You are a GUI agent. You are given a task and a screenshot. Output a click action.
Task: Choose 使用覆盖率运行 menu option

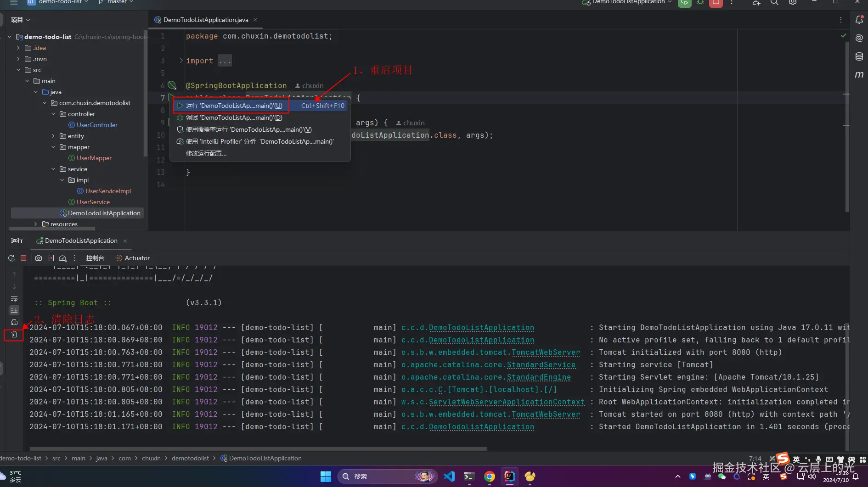[260, 129]
